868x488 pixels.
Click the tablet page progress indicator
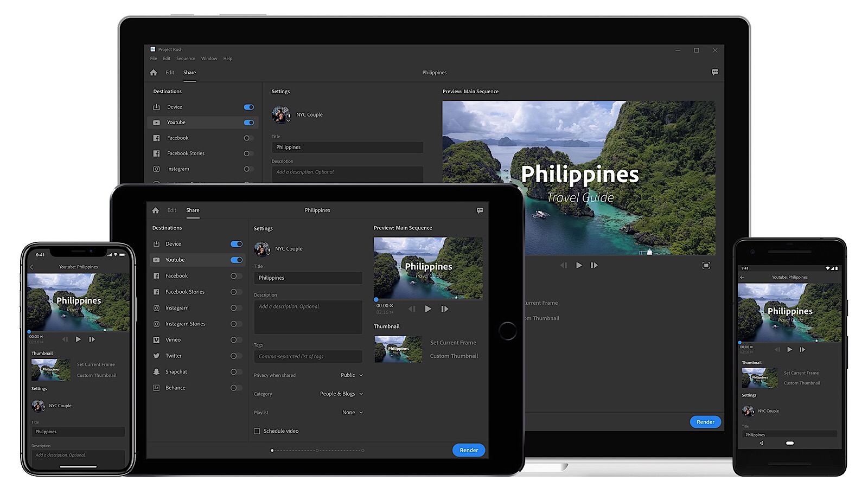point(317,450)
